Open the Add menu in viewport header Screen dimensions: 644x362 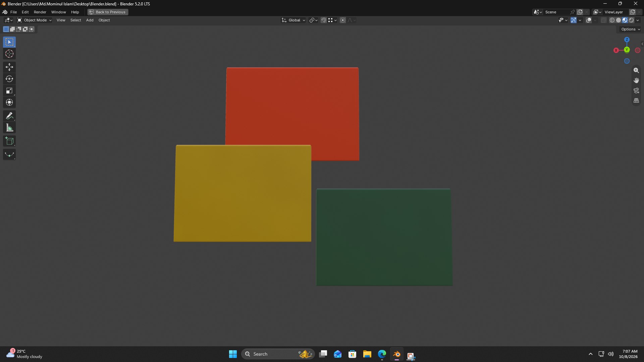click(x=90, y=20)
